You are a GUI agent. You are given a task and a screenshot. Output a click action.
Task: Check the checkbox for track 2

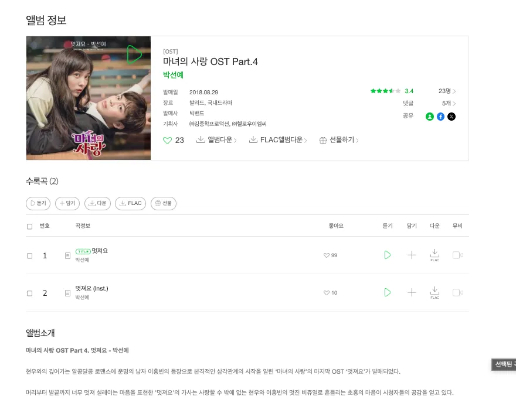point(30,293)
